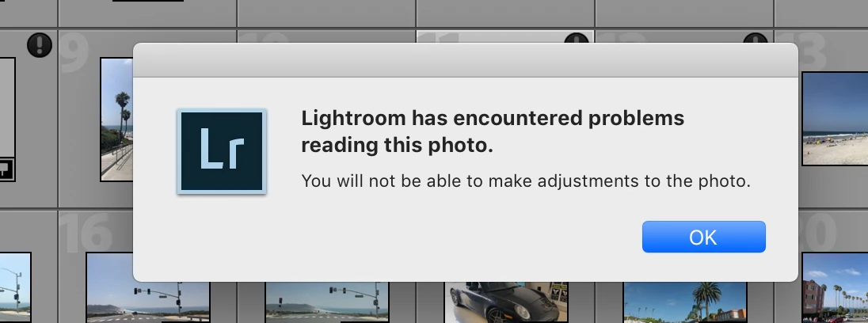The height and width of the screenshot is (323, 868).
Task: Click the fully visible exclamation warning badge
Action: click(40, 45)
